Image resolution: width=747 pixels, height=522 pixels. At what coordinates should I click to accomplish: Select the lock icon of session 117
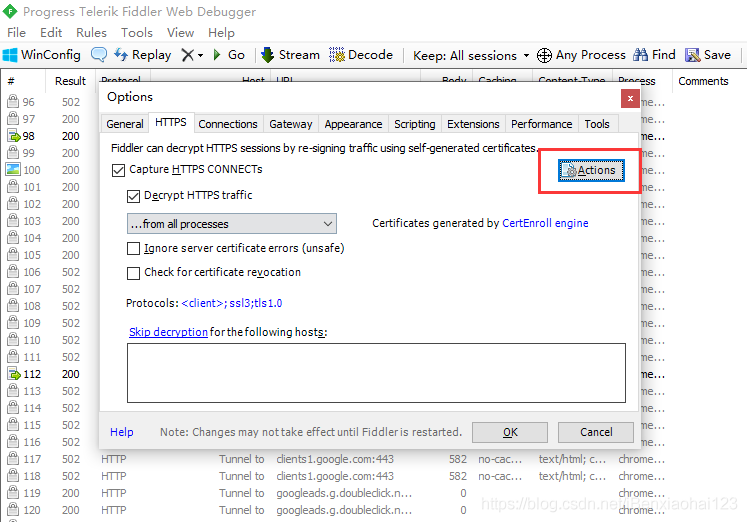[x=13, y=458]
